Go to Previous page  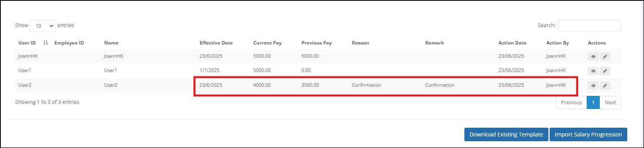(572, 102)
